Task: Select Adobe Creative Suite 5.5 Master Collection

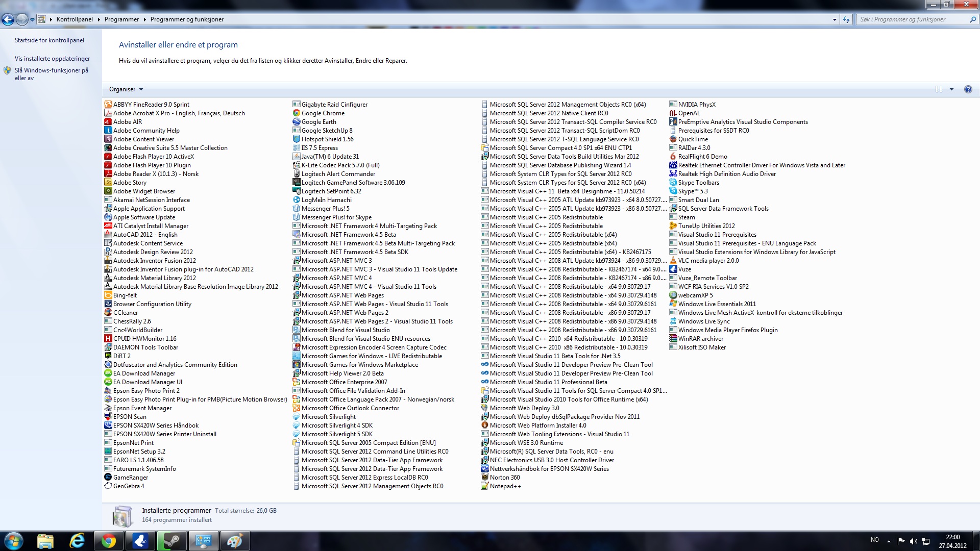Action: coord(166,148)
